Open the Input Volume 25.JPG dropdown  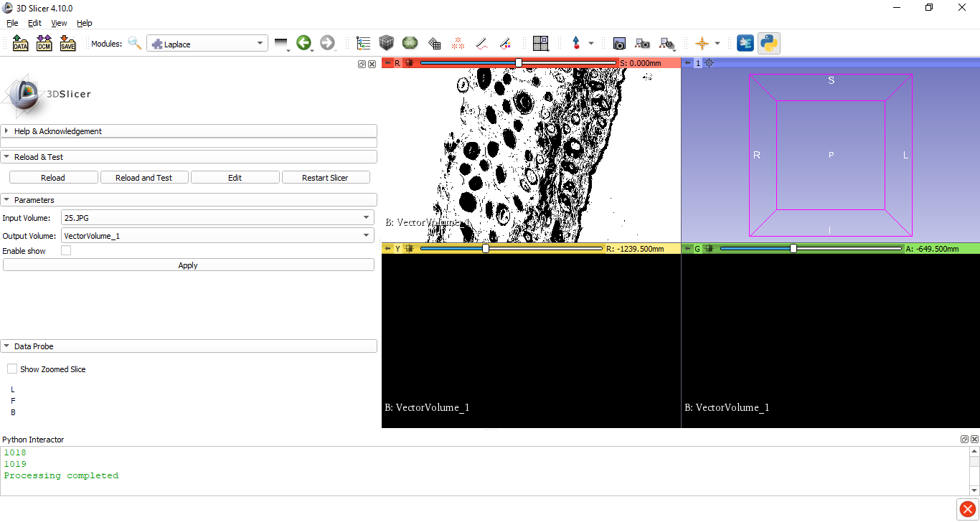[218, 217]
